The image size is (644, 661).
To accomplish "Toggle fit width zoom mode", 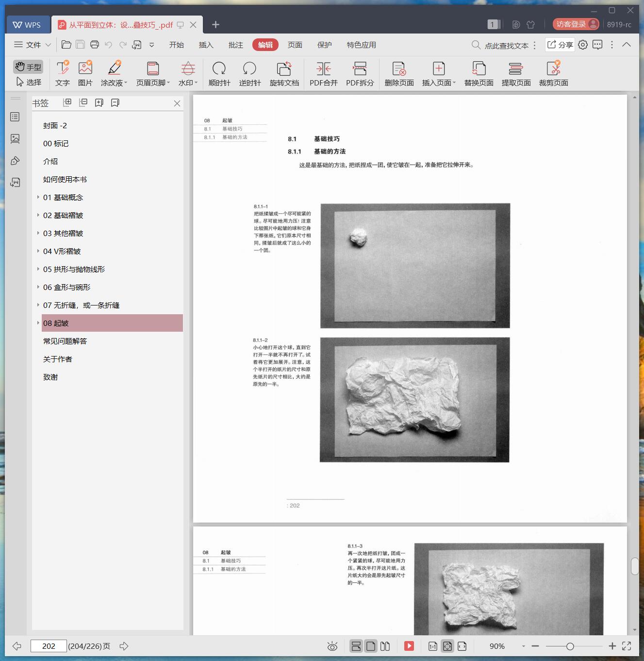I will [x=462, y=646].
